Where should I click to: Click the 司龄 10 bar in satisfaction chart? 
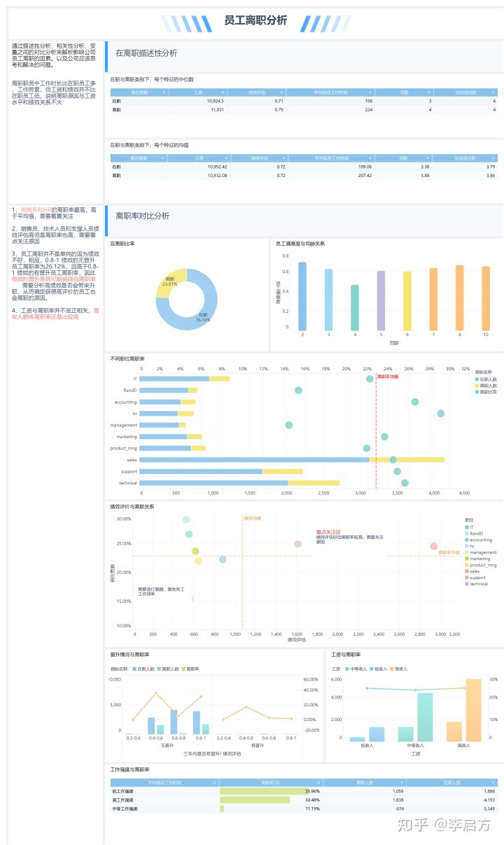point(485,298)
